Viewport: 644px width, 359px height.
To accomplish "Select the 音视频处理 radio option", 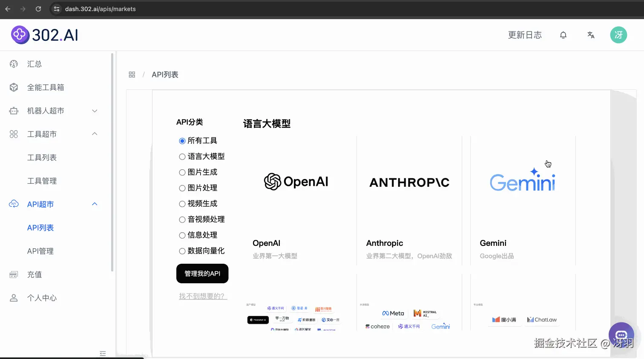I will 182,219.
